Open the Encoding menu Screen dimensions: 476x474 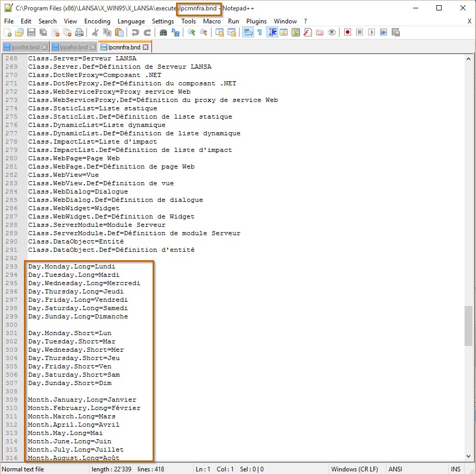coord(97,21)
